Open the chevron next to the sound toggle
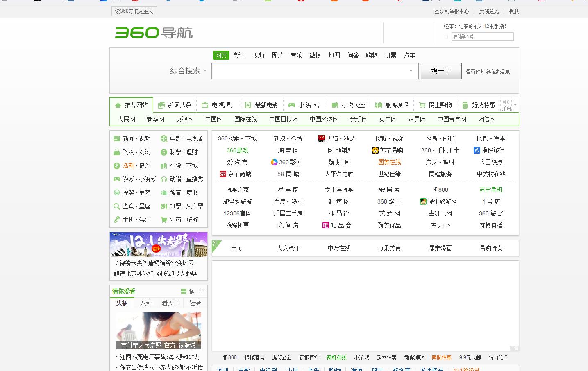588x371 pixels. click(515, 105)
